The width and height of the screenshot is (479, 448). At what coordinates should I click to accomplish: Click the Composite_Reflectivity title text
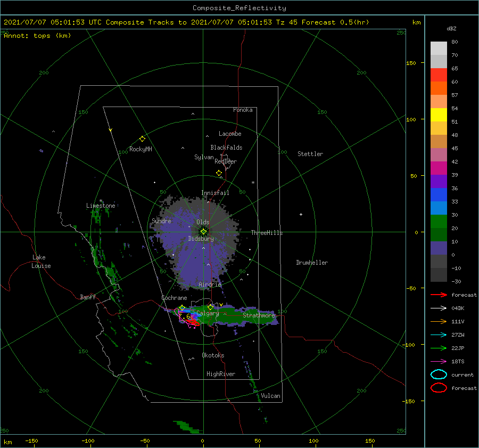239,8
